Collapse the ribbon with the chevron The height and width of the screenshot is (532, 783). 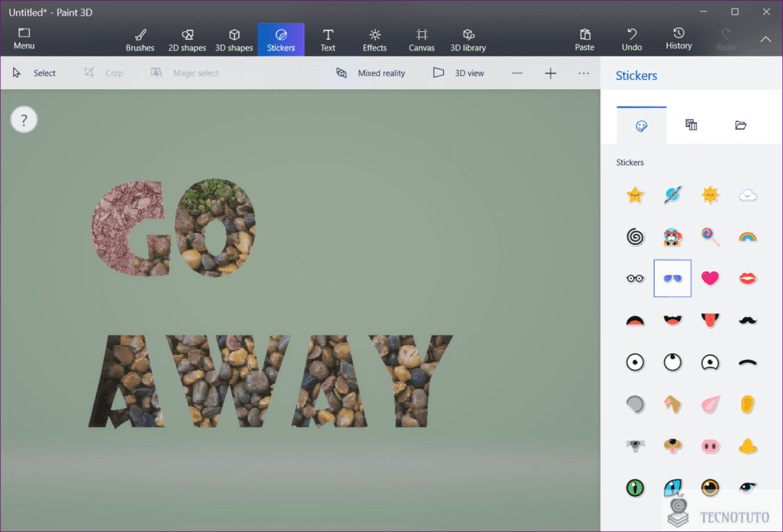click(766, 39)
